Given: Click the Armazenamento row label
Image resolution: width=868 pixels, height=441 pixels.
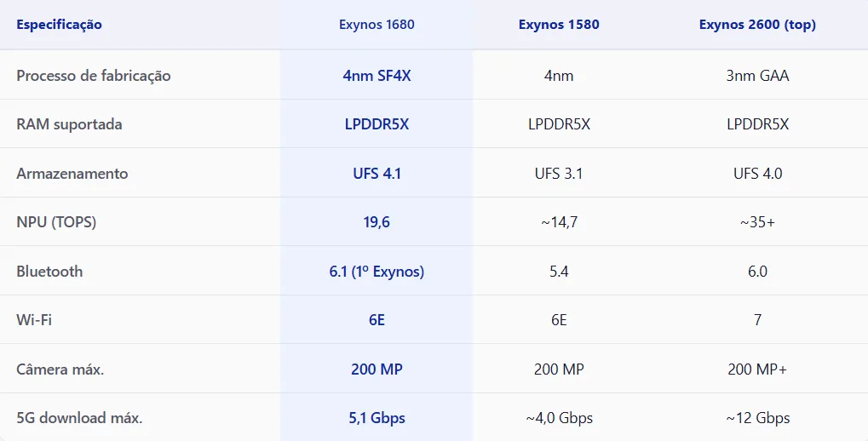Looking at the screenshot, I should pos(72,174).
